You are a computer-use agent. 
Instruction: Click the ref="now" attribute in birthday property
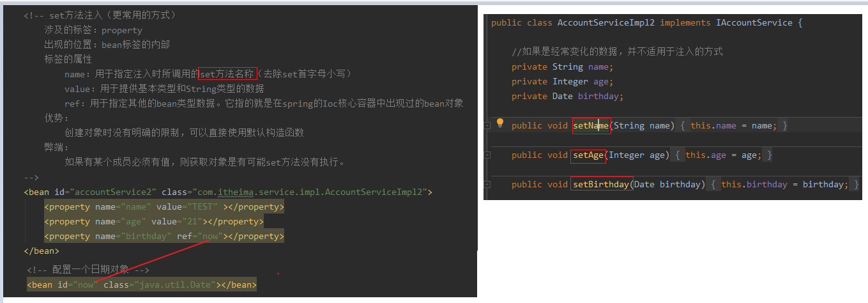[200, 237]
